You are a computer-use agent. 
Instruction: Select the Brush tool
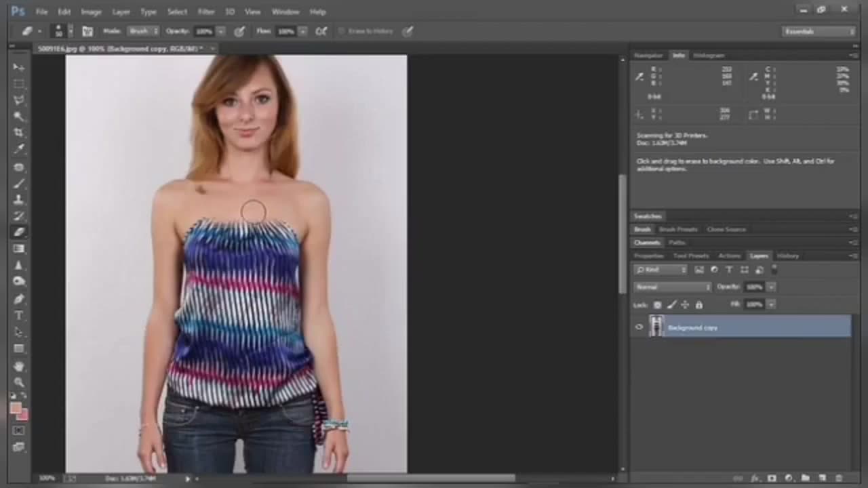pos(19,183)
